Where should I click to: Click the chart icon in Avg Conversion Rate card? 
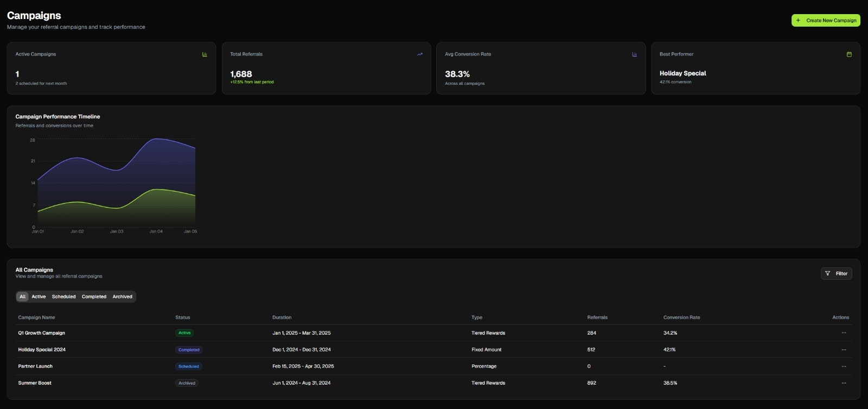pyautogui.click(x=634, y=54)
